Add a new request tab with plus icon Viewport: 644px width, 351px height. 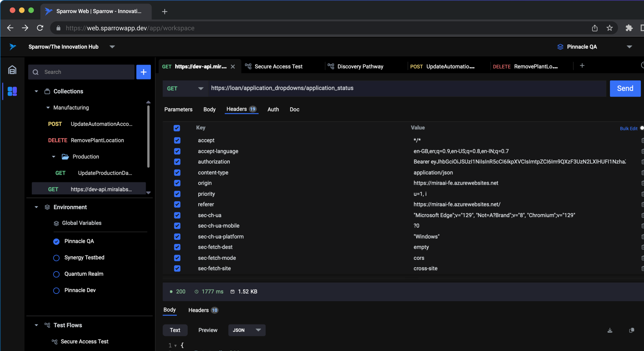point(582,66)
